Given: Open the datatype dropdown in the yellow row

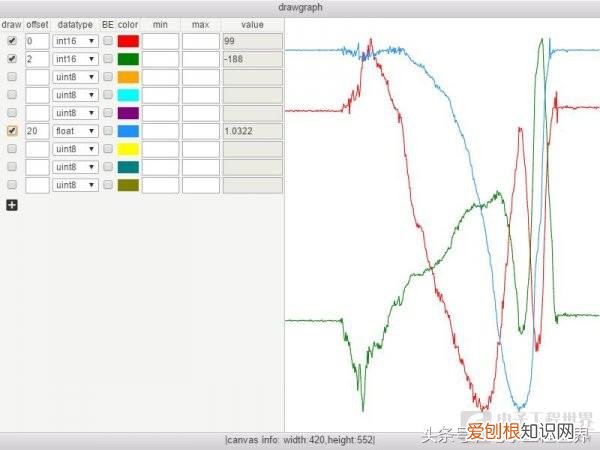Looking at the screenshot, I should point(75,149).
